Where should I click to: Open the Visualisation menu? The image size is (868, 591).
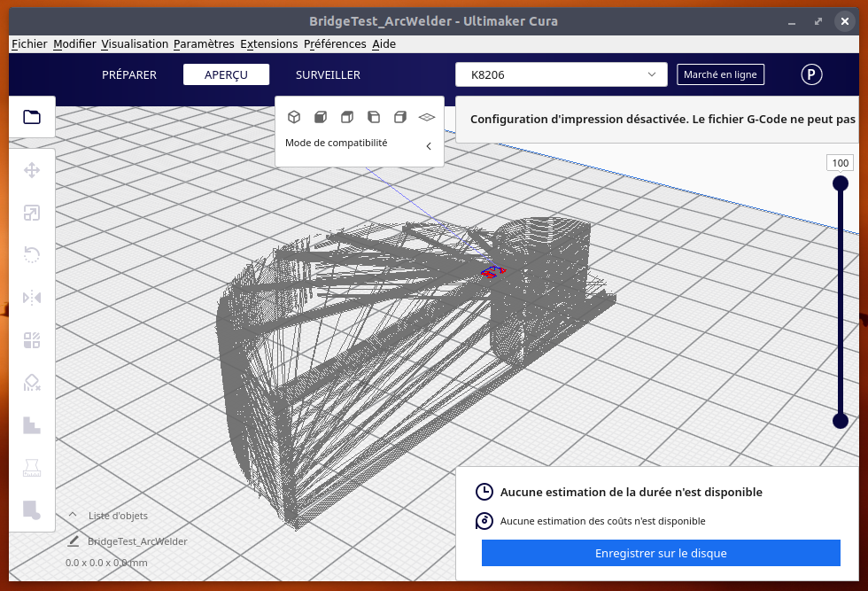(135, 43)
